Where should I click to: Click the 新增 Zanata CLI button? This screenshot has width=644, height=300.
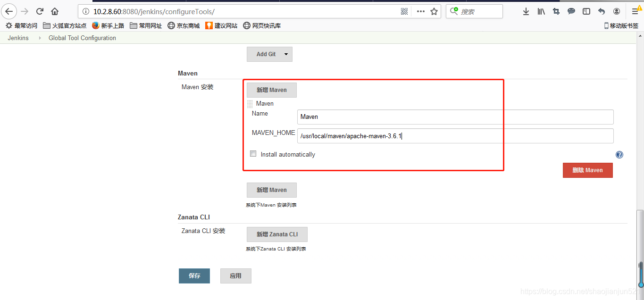(277, 234)
